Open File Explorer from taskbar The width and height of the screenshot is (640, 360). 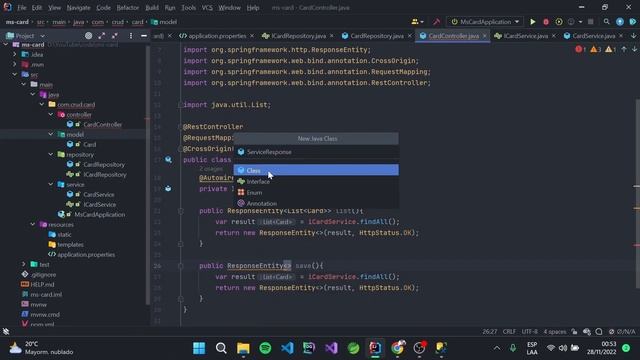click(243, 348)
